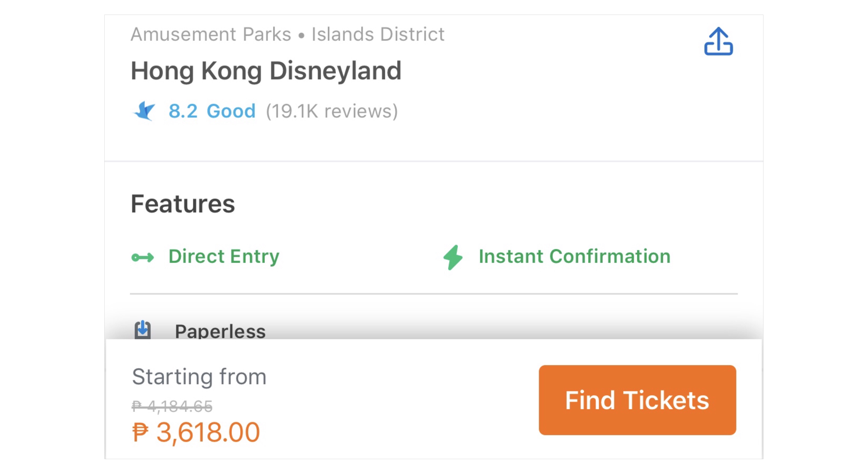868x473 pixels.
Task: Click the Direct Entry arrow icon
Action: tap(143, 258)
